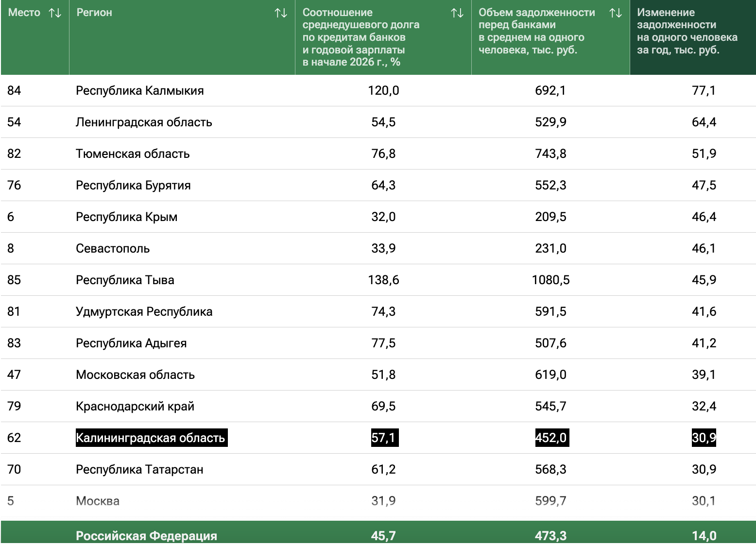Sort table by Место column icon
Image resolution: width=756 pixels, height=545 pixels.
point(55,13)
